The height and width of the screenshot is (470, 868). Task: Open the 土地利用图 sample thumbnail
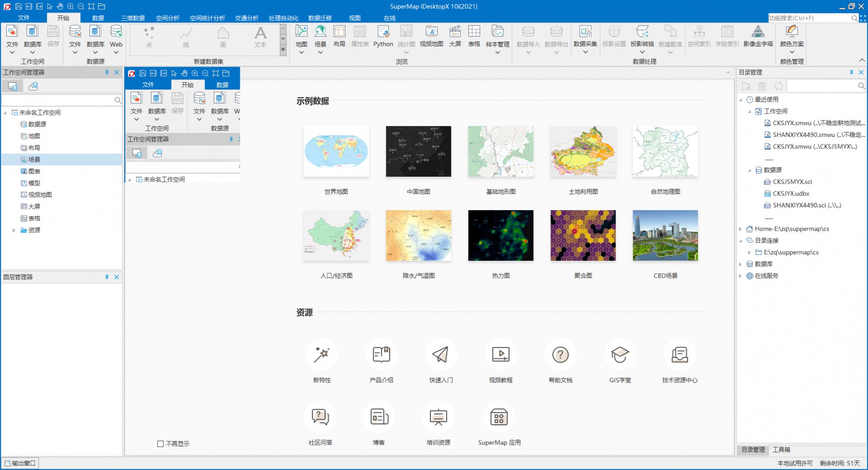583,152
